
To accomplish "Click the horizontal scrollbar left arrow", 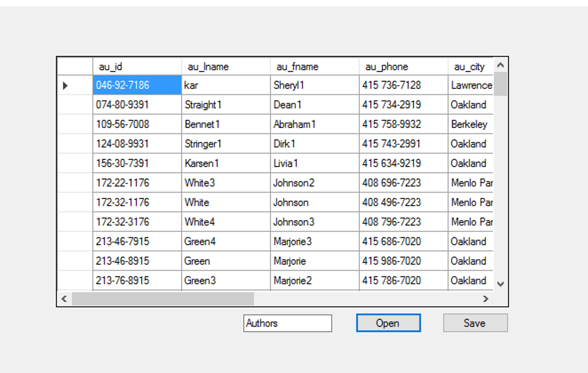I will 64,299.
